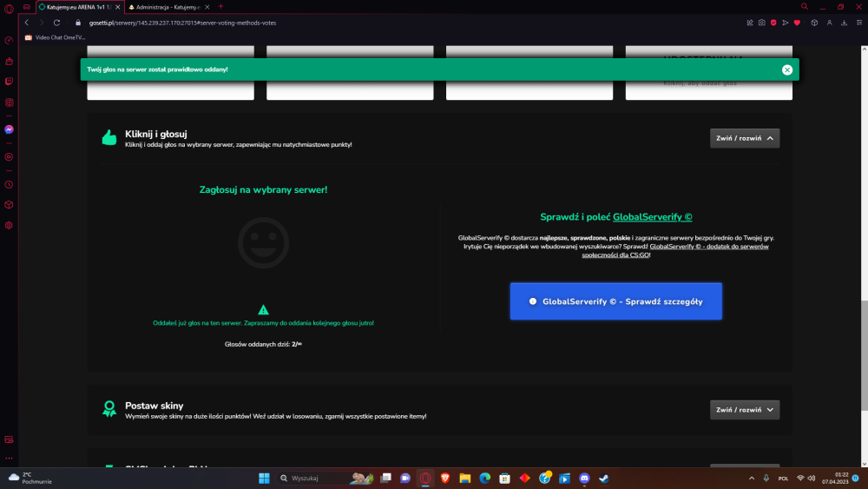Open the Player icon in sidebar
Screen dimensions: 868x489
coord(9,157)
